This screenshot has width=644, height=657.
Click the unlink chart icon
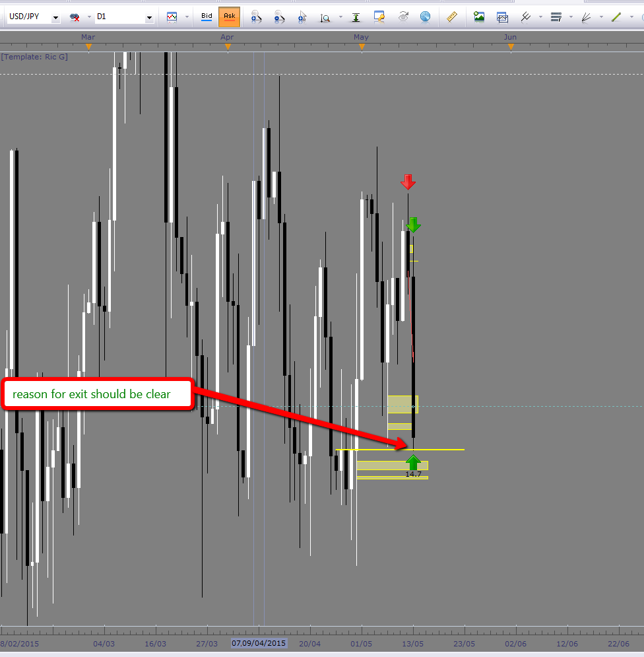(75, 17)
